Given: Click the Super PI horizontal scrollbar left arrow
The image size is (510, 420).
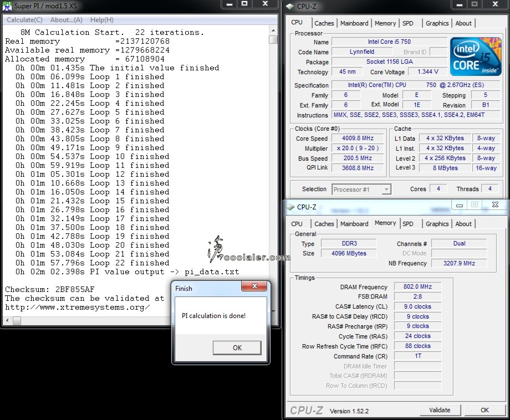Looking at the screenshot, I should pos(7,321).
